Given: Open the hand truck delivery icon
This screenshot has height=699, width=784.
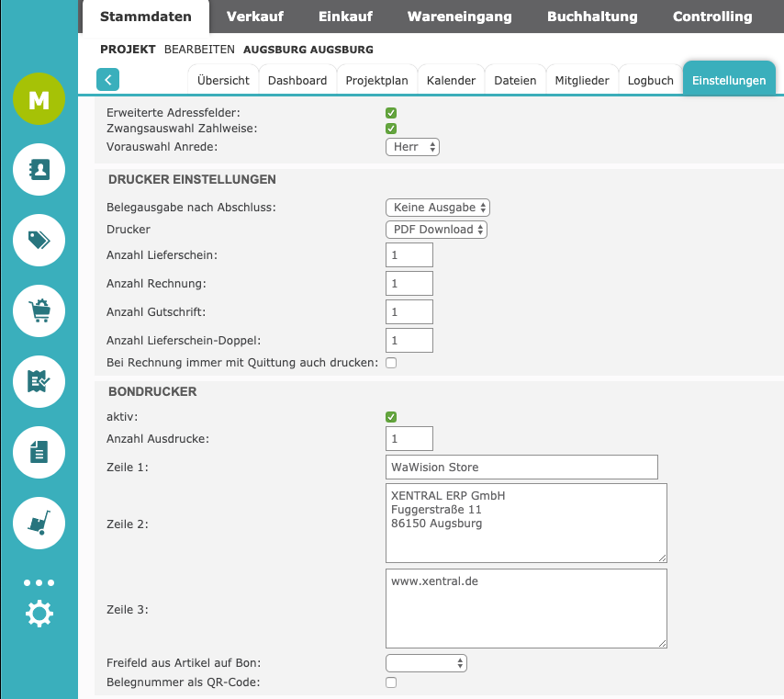Looking at the screenshot, I should [x=39, y=523].
